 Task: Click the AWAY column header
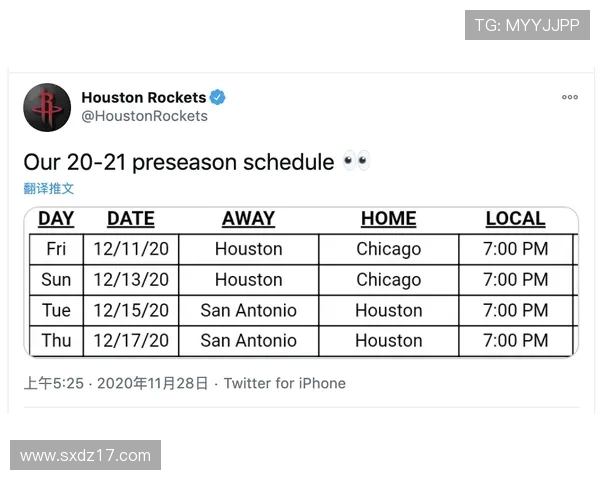click(x=248, y=219)
